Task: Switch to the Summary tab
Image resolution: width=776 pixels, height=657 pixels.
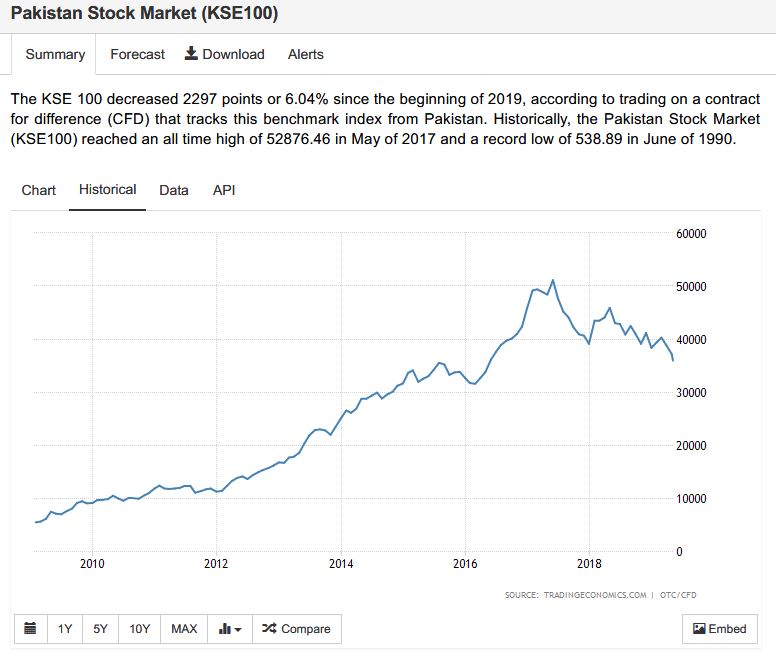Action: point(55,54)
